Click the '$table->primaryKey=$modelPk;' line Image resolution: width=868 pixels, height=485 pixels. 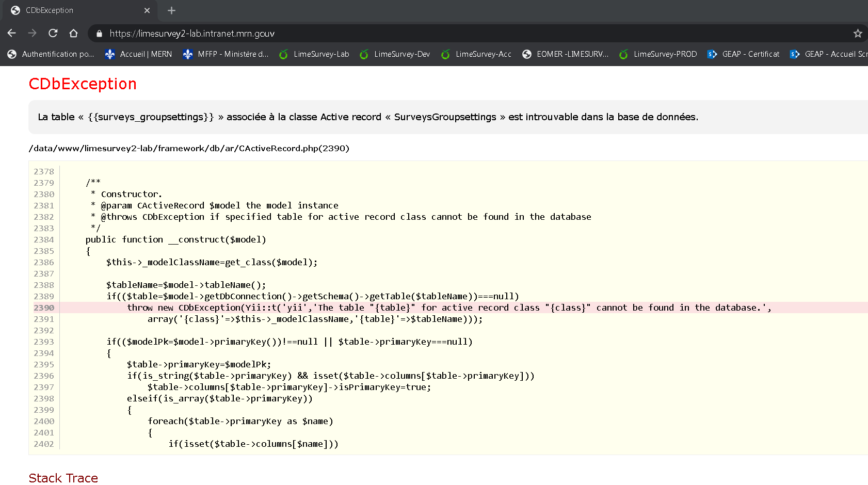199,364
